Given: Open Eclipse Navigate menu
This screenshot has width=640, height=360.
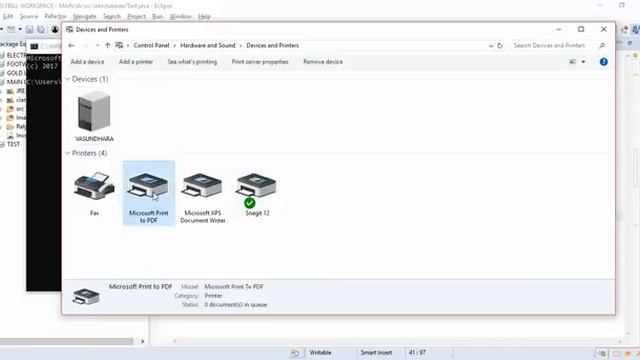Looking at the screenshot, I should pyautogui.click(x=84, y=16).
